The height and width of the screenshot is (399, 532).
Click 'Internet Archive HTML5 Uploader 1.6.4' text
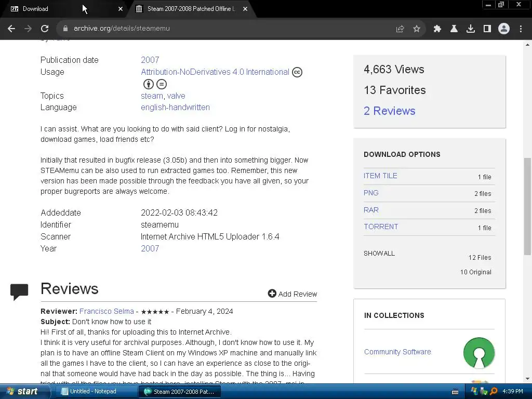click(210, 236)
